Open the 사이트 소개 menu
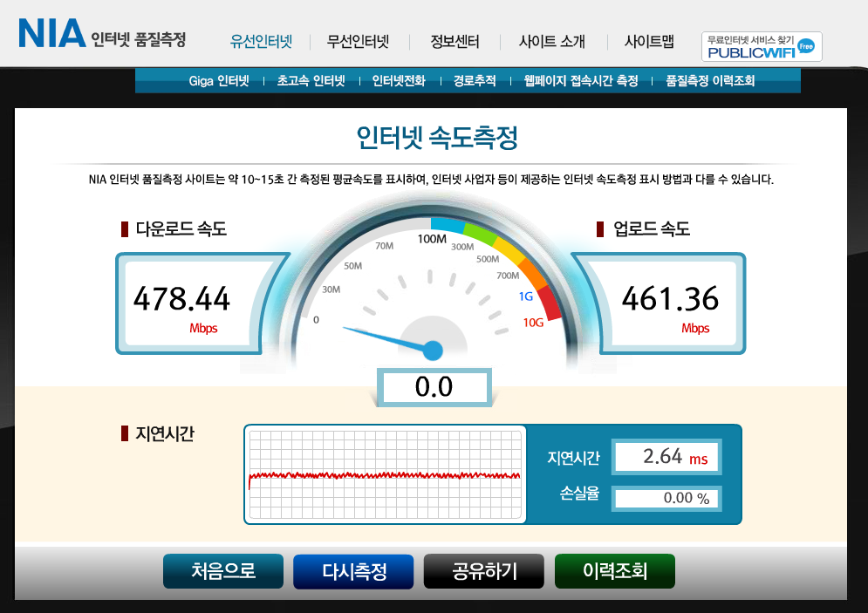 (552, 42)
